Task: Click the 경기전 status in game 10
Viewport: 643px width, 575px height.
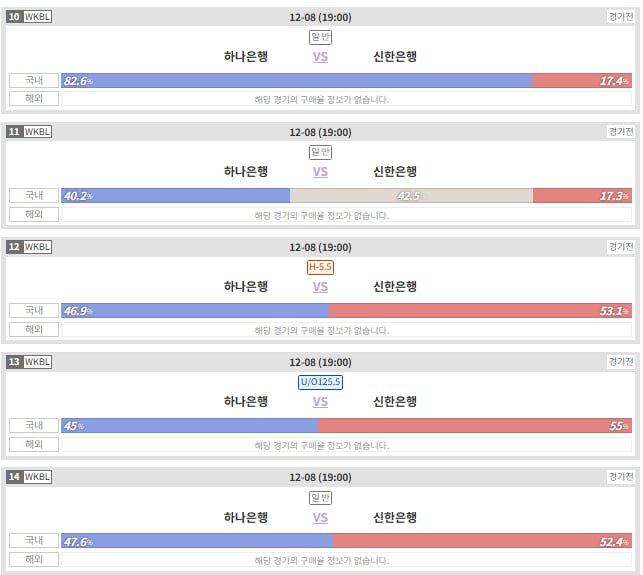Action: pyautogui.click(x=619, y=17)
